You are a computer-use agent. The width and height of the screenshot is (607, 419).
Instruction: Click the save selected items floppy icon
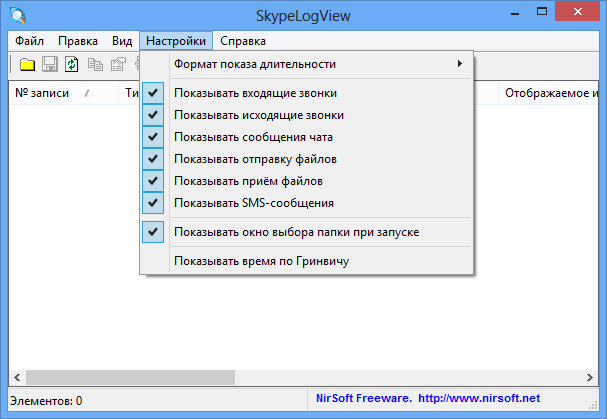[50, 64]
